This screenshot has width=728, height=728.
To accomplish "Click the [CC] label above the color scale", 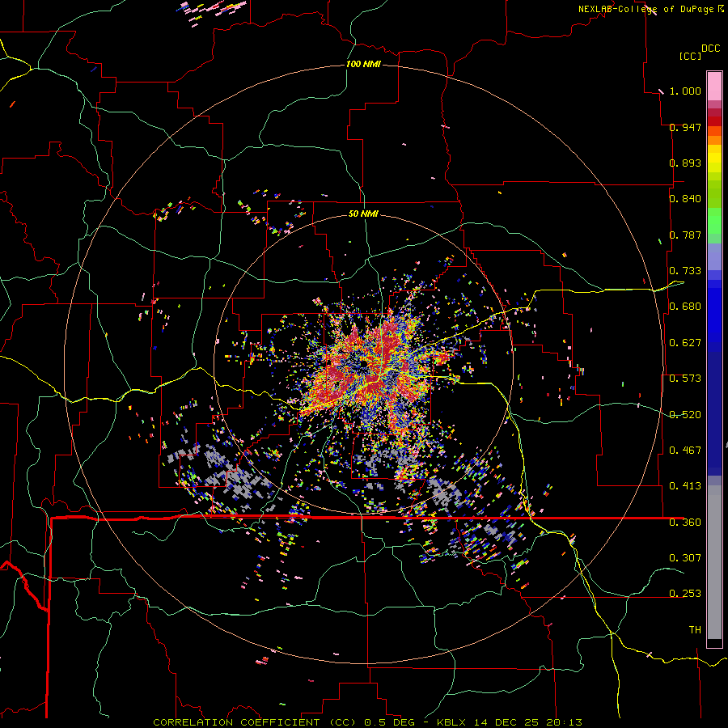I will pos(689,56).
